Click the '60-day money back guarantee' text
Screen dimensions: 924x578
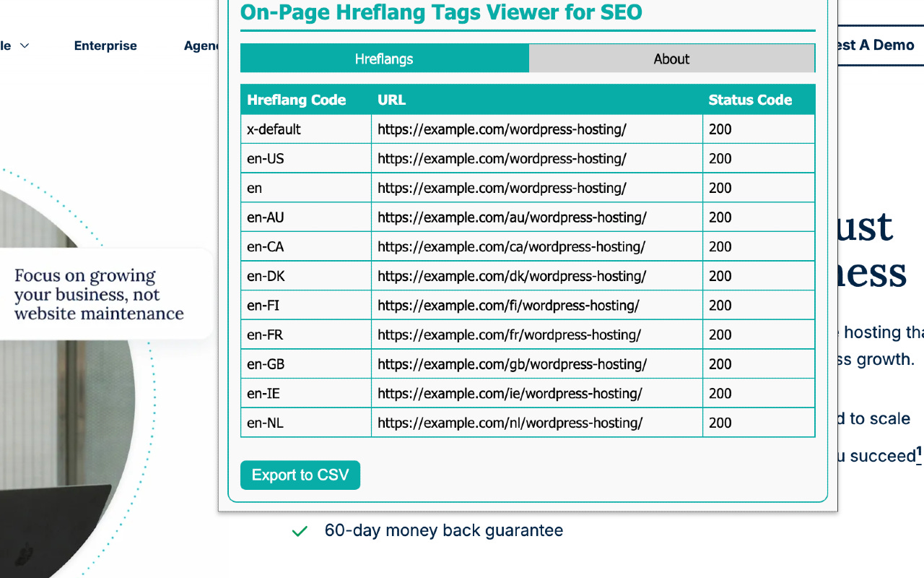[444, 530]
